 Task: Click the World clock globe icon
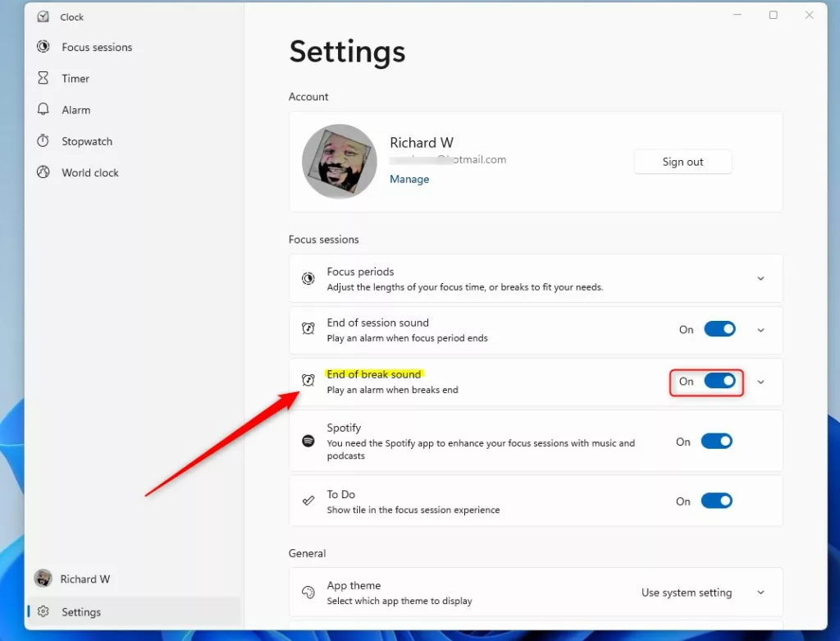click(x=43, y=172)
